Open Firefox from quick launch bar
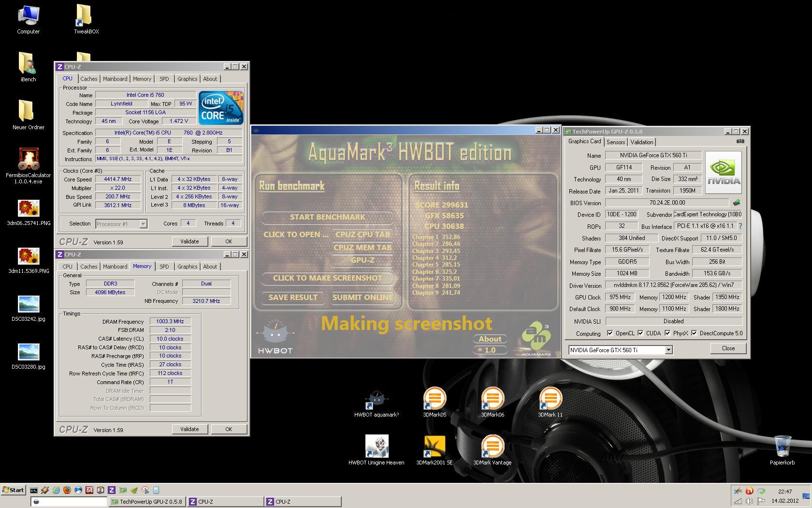The width and height of the screenshot is (812, 508). coord(67,490)
